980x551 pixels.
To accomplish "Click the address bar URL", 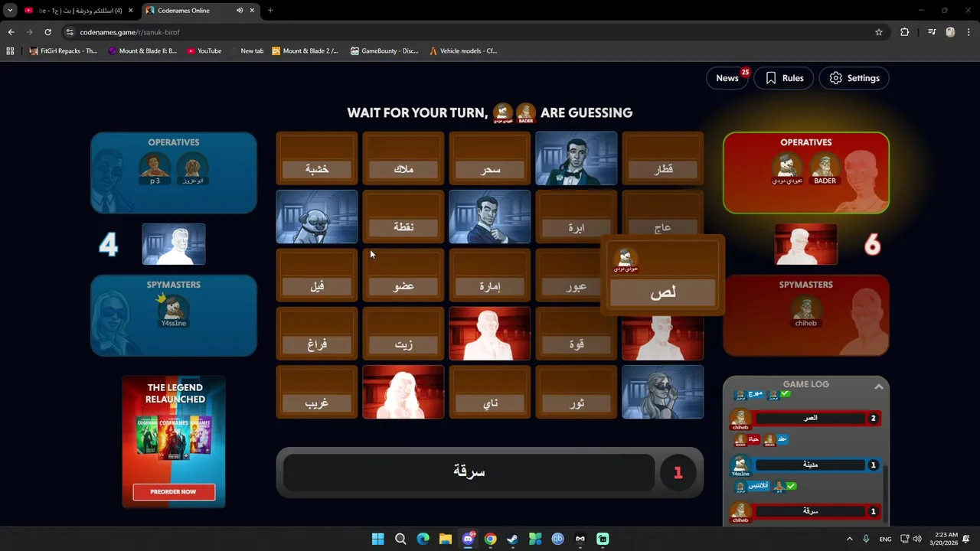I will click(129, 32).
